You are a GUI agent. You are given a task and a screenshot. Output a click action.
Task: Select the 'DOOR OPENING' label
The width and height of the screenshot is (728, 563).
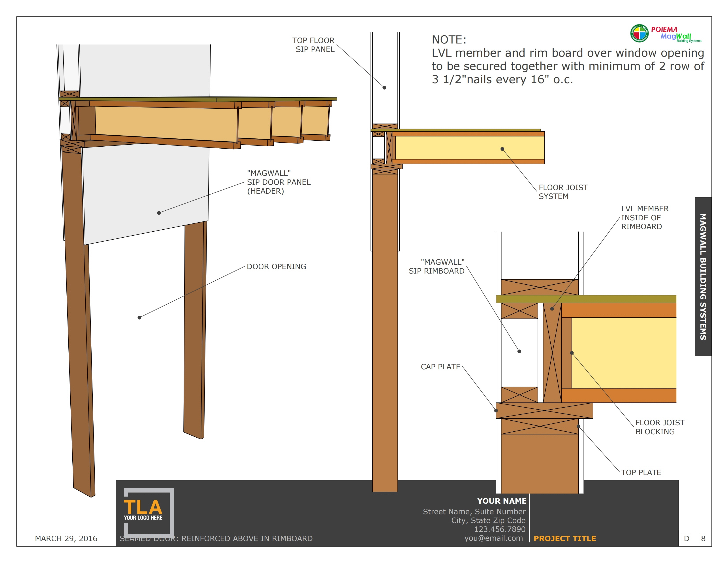point(276,266)
